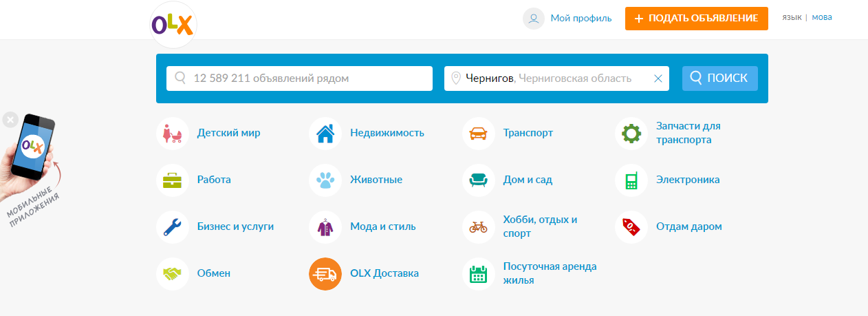This screenshot has width=868, height=316.
Task: Open the Транспорт car icon
Action: pos(479,133)
